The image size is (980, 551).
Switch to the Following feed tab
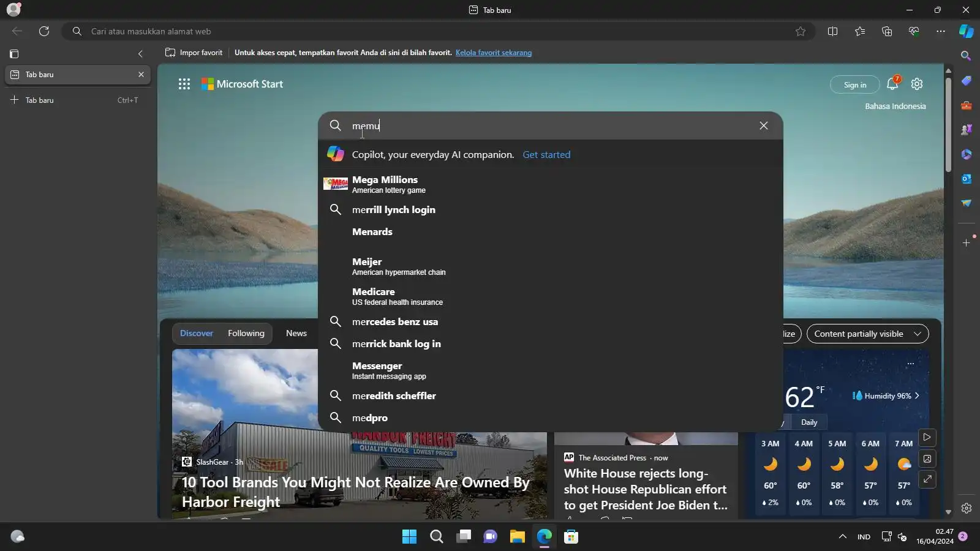246,334
